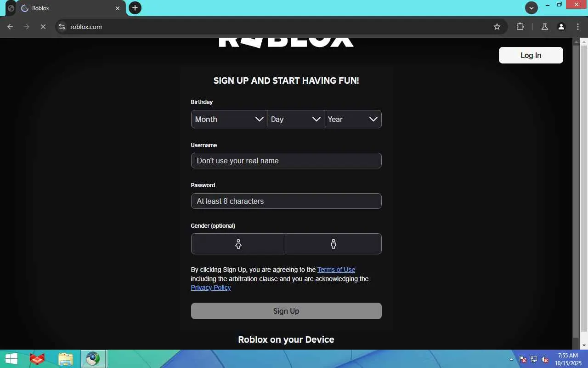Screen dimensions: 588x368
Task: Restore down the browser window
Action: 560,5
